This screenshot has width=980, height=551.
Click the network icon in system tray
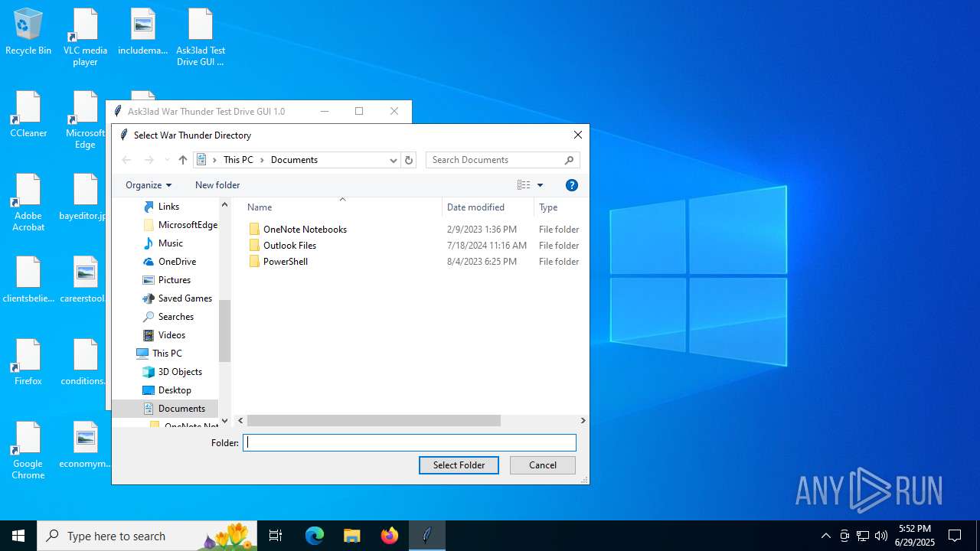[863, 536]
